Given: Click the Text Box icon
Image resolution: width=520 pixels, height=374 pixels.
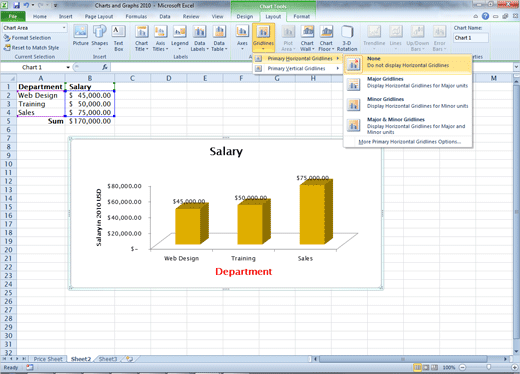Looking at the screenshot, I should (x=118, y=36).
